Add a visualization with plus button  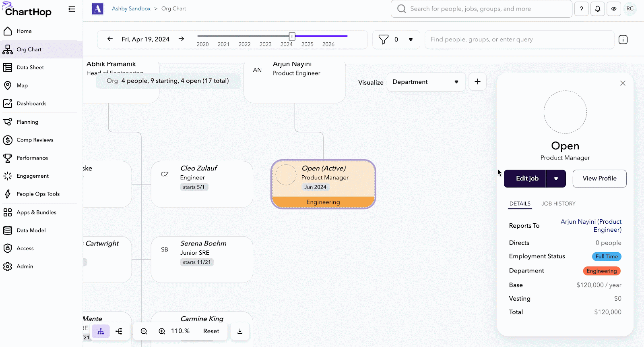coord(477,82)
